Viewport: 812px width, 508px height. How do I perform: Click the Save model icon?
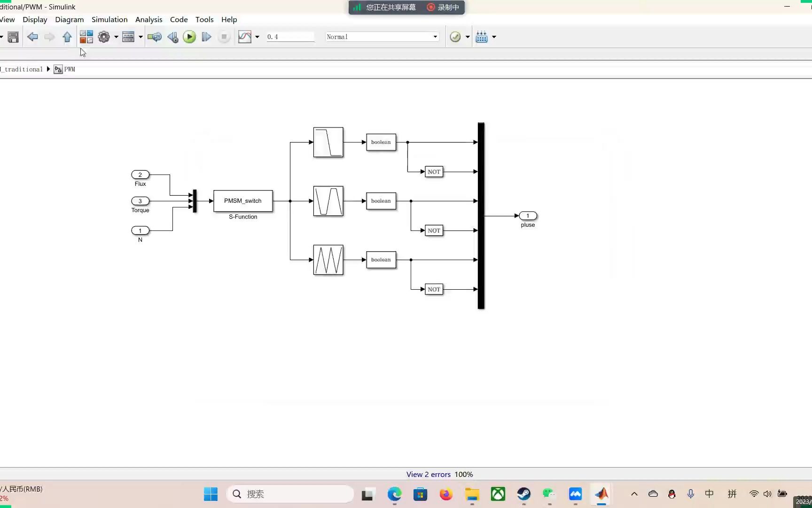pos(13,37)
